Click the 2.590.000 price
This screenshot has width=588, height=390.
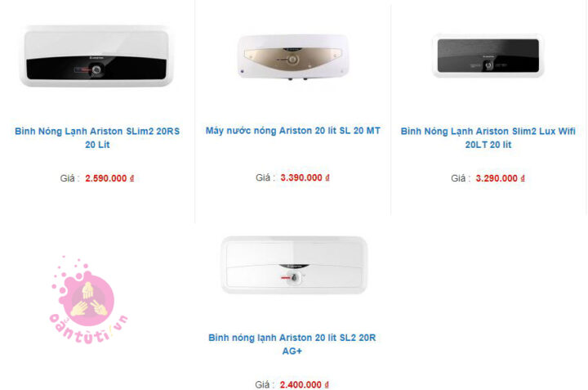click(105, 178)
